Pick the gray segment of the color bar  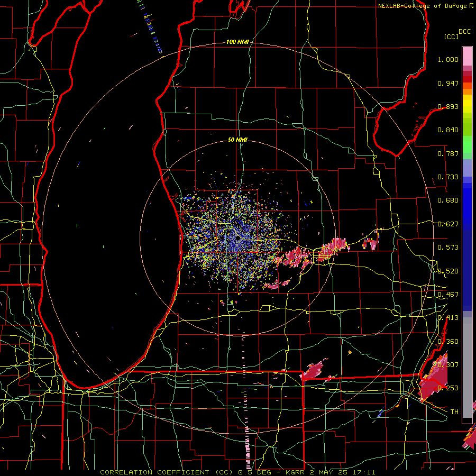tap(467, 368)
